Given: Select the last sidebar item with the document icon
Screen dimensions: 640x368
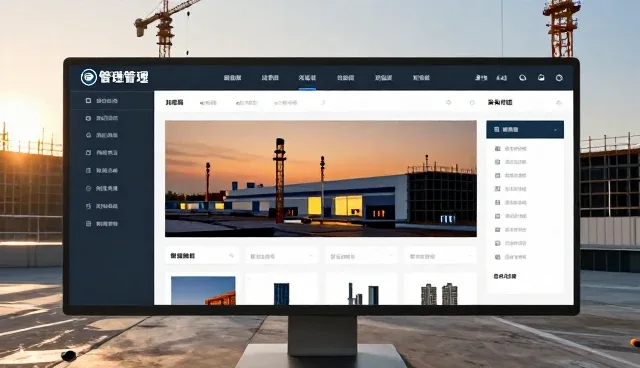Looking at the screenshot, I should coord(102,224).
